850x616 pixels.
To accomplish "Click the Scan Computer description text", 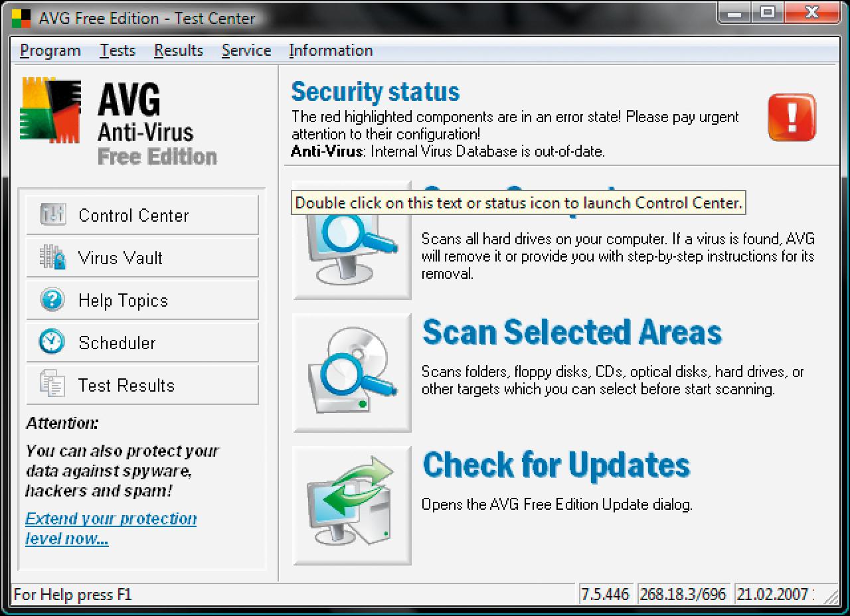I will (618, 256).
